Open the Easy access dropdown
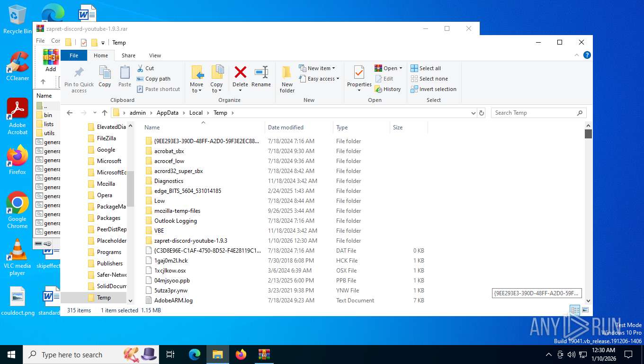 point(319,79)
